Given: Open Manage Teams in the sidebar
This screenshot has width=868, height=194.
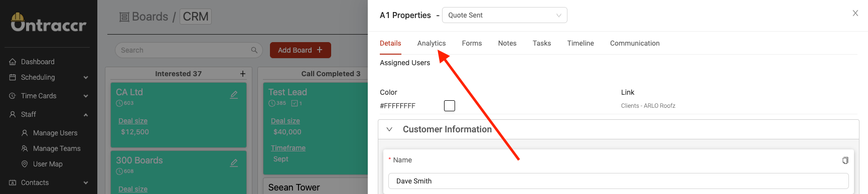Looking at the screenshot, I should (57, 148).
